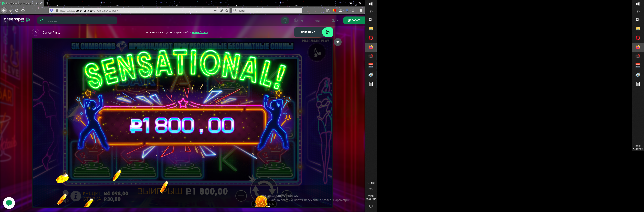Go back using arrow beside Dance Party
Image resolution: width=644 pixels, height=212 pixels.
[x=36, y=33]
